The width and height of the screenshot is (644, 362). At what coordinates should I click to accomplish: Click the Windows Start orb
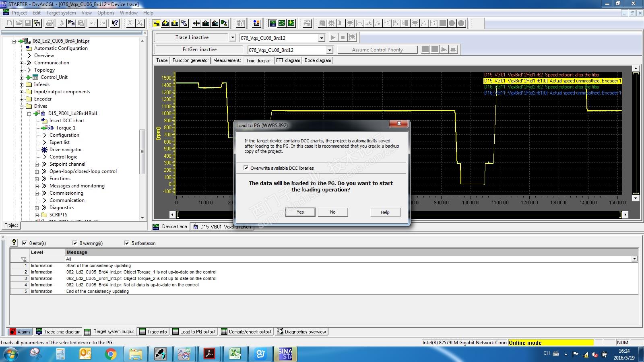point(10,354)
